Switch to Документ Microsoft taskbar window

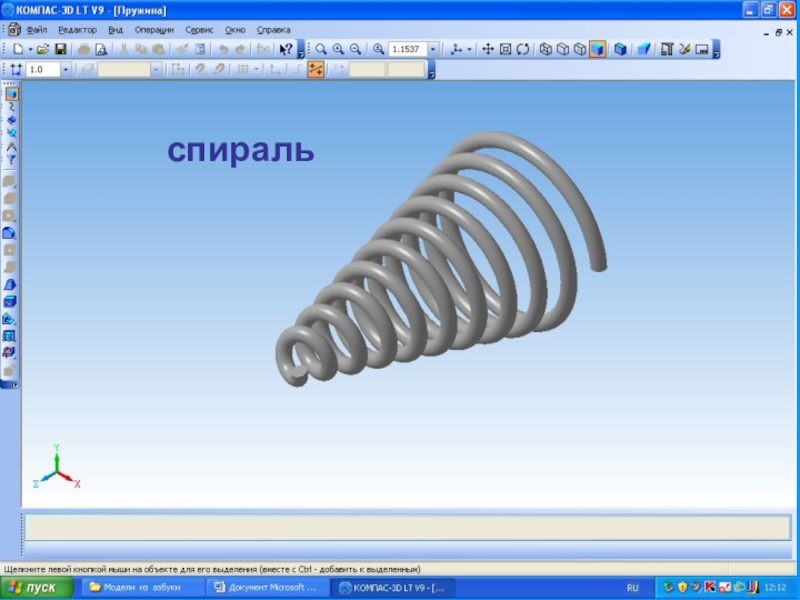pyautogui.click(x=267, y=588)
